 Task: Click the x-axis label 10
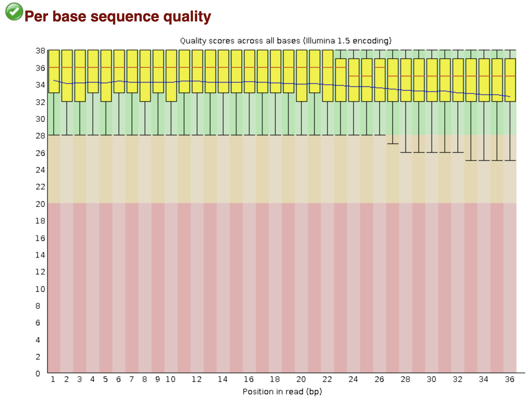pyautogui.click(x=170, y=379)
